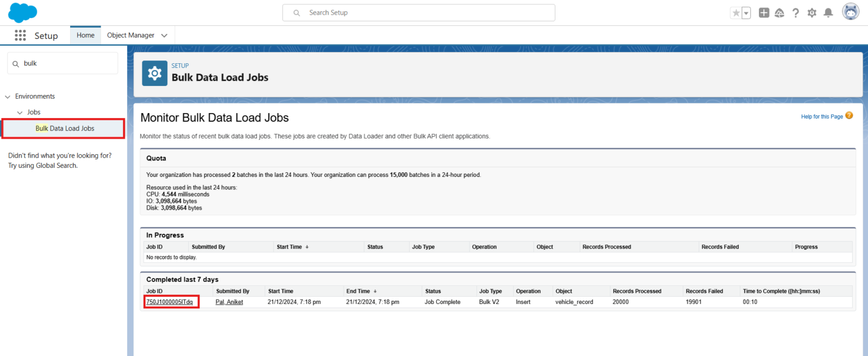
Task: View notifications with the bell icon
Action: [x=827, y=12]
